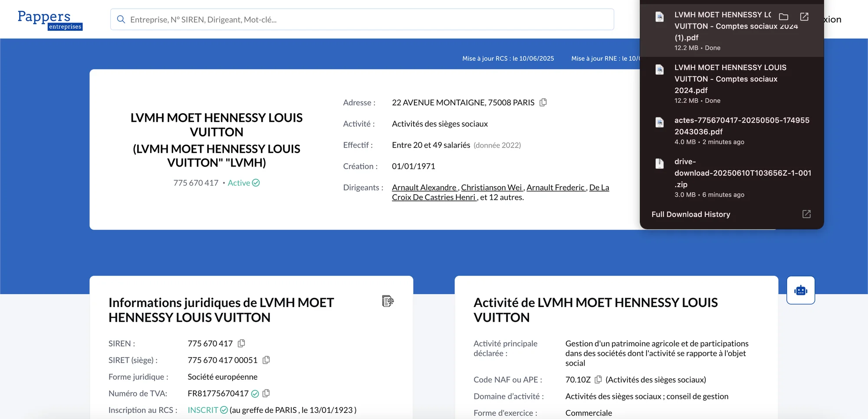Open the chatbot robot assistant button
This screenshot has height=419, width=868.
point(801,290)
